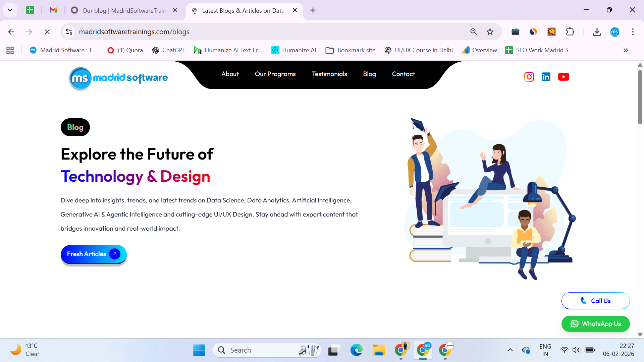
Task: Click the Fresh Articles button
Action: click(x=93, y=254)
